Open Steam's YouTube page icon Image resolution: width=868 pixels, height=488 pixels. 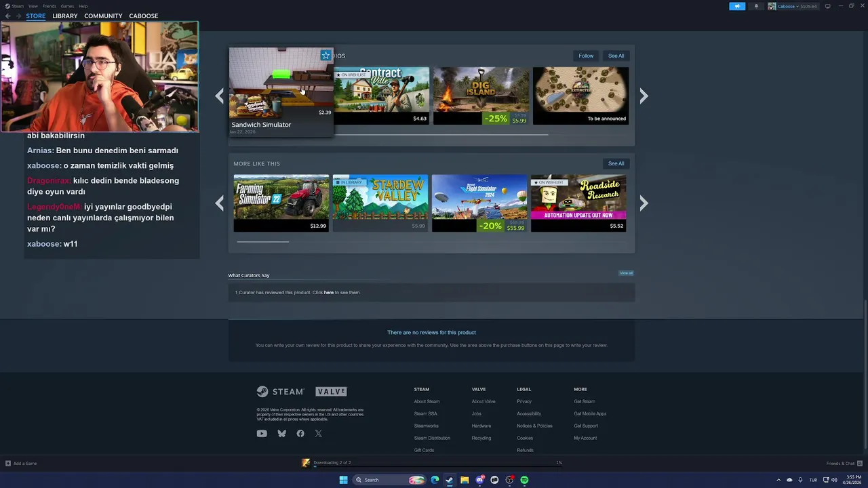tap(262, 434)
